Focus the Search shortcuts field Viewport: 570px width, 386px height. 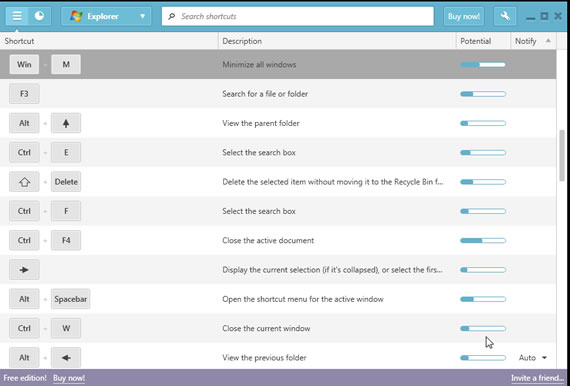tap(298, 16)
